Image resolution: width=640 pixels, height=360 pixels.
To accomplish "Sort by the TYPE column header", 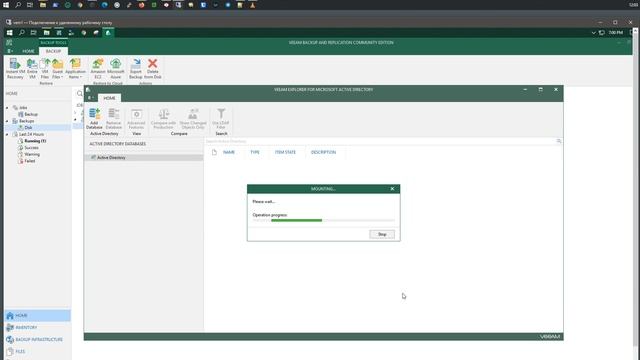I will coord(255,152).
